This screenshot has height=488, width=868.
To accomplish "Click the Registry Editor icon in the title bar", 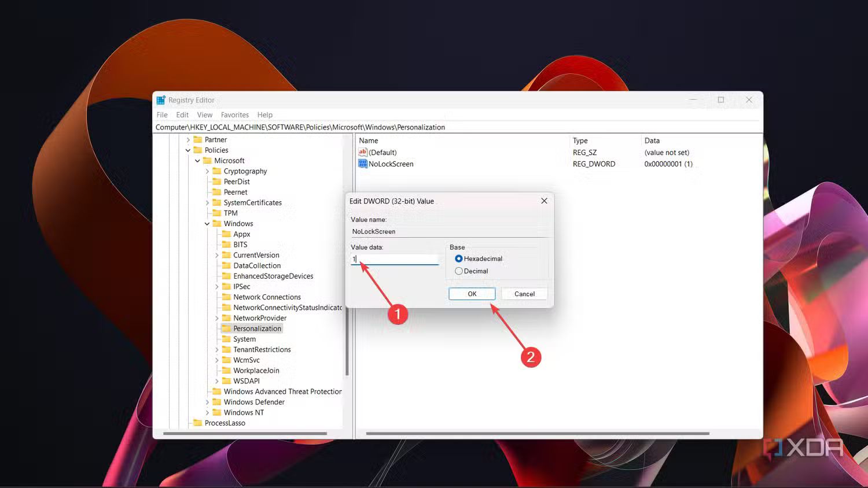I will (x=161, y=99).
